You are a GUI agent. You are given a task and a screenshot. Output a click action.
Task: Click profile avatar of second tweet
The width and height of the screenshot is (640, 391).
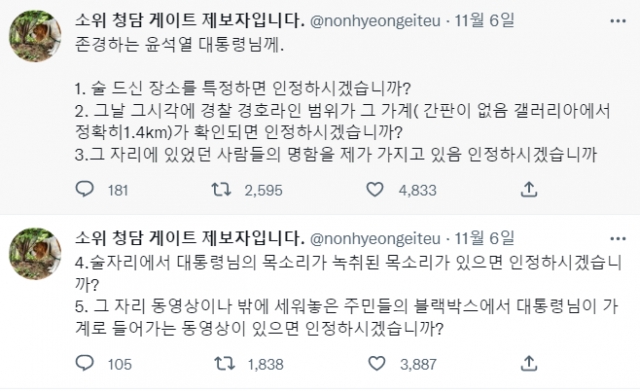(x=35, y=254)
